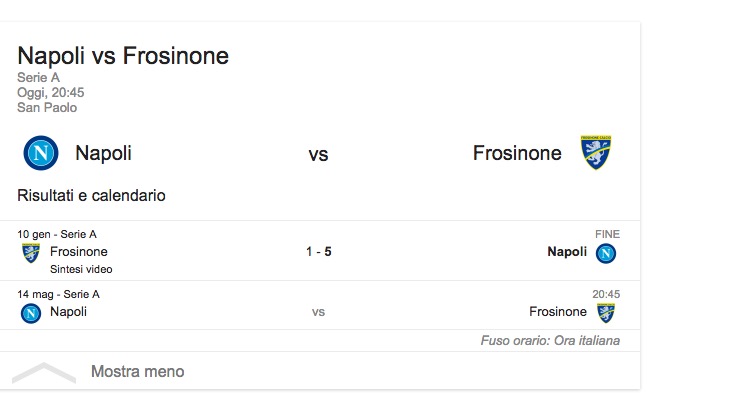Click Frosinone crest in 10 gen match row
Image resolution: width=742 pixels, height=409 pixels.
coord(31,252)
